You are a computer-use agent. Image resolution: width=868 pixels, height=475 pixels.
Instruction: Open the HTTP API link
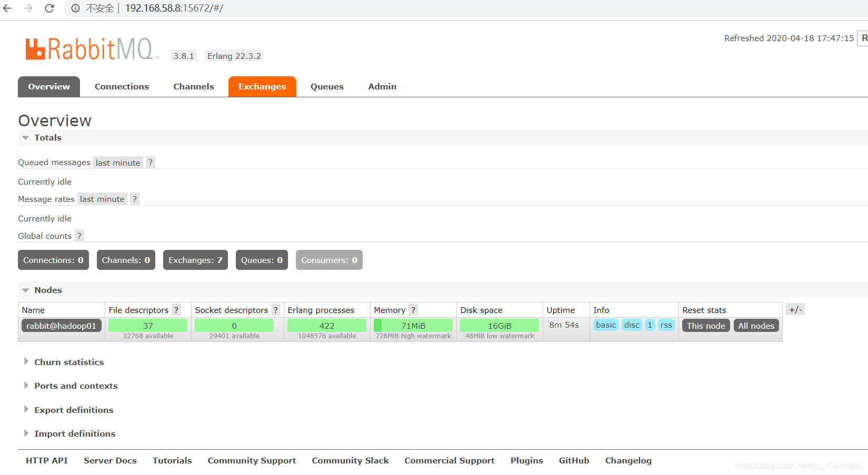coord(47,460)
